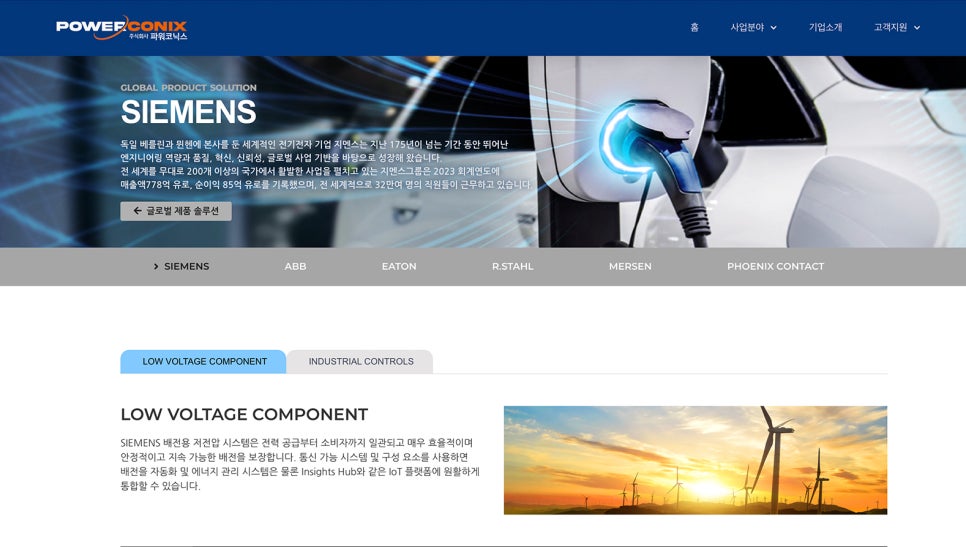
Task: Select EATON in the brand bar
Action: (399, 266)
